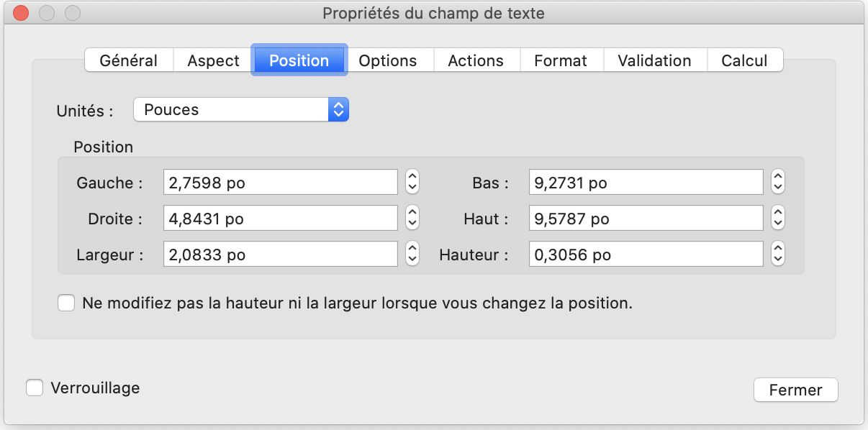Increment the Gauche value with its stepper
Image resolution: width=868 pixels, height=430 pixels.
[411, 178]
